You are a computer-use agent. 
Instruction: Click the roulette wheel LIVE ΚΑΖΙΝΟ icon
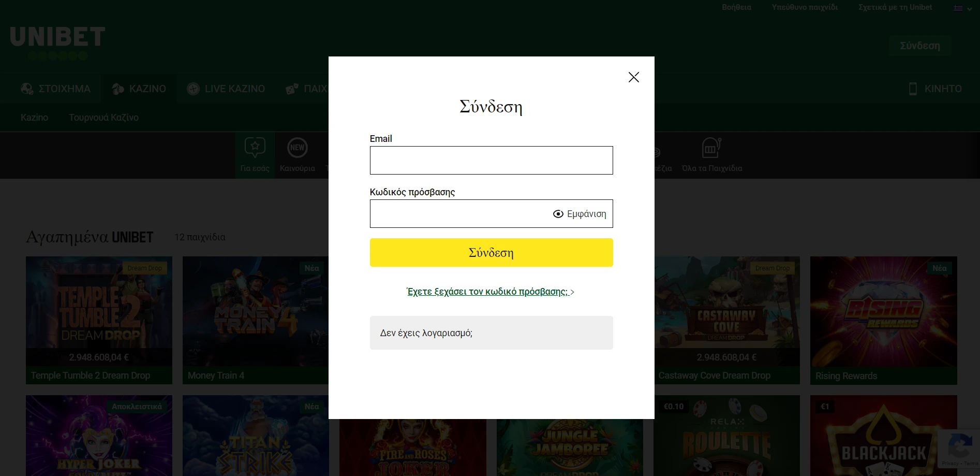click(193, 89)
